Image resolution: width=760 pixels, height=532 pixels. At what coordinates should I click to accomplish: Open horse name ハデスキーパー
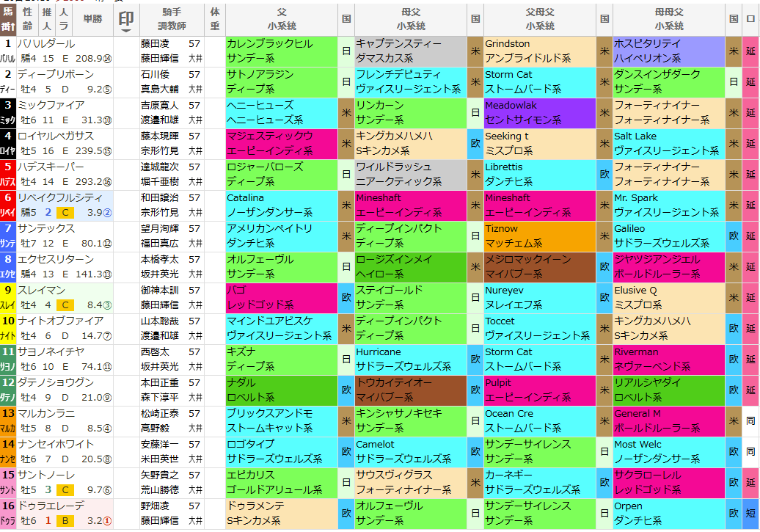pyautogui.click(x=51, y=167)
